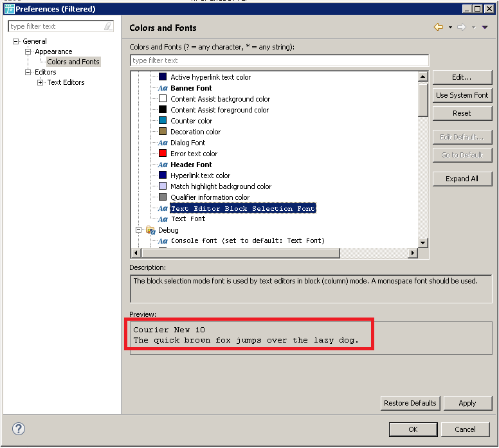Screen dimensions: 499x448
Task: Clear the left filter text with eraser icon
Action: point(108,26)
